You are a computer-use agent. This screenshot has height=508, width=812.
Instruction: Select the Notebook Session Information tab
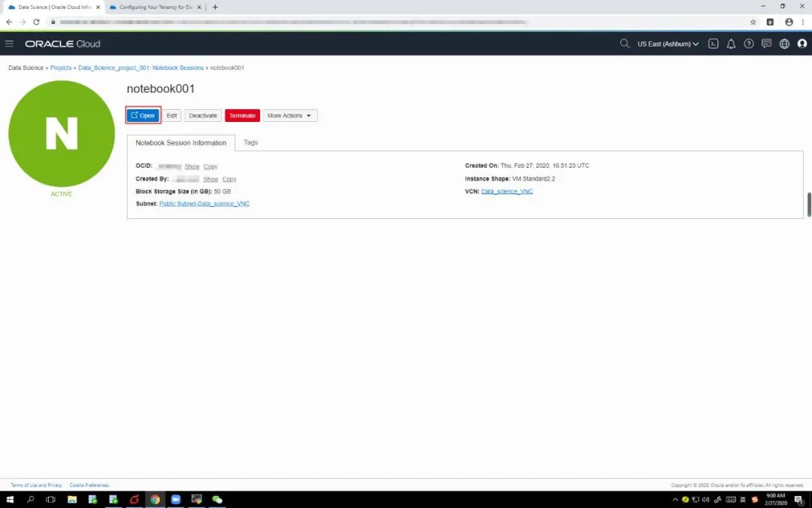pyautogui.click(x=180, y=143)
